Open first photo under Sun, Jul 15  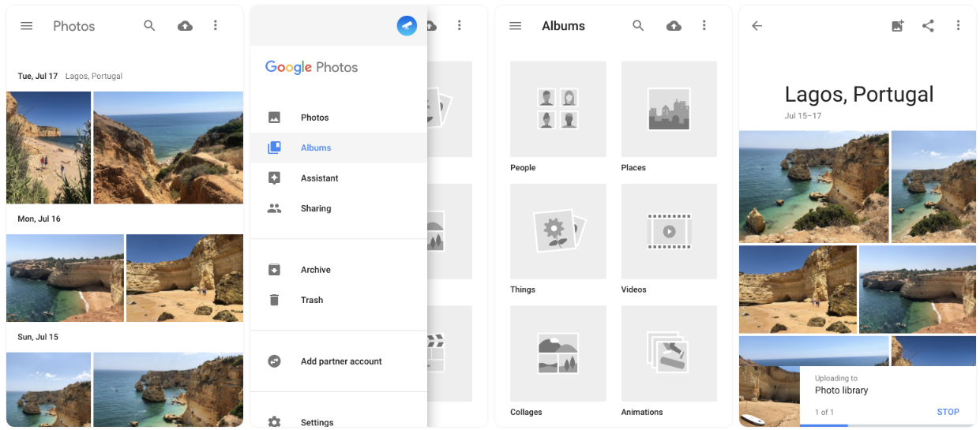pos(48,390)
